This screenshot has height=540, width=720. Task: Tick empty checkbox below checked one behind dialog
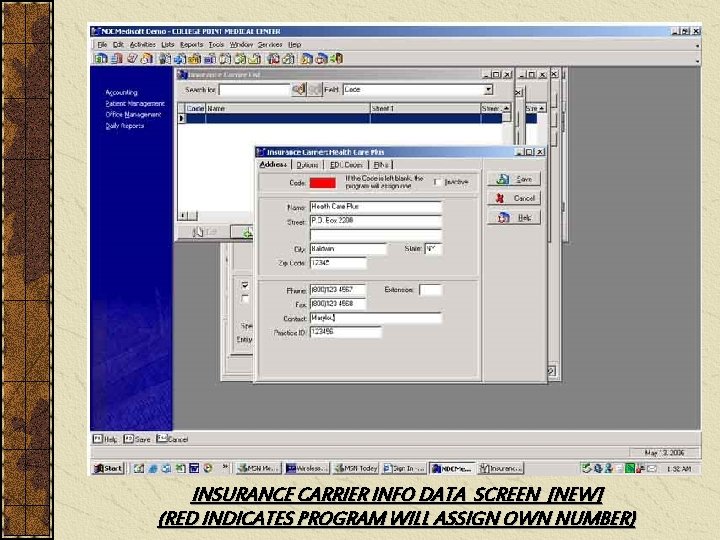click(245, 298)
